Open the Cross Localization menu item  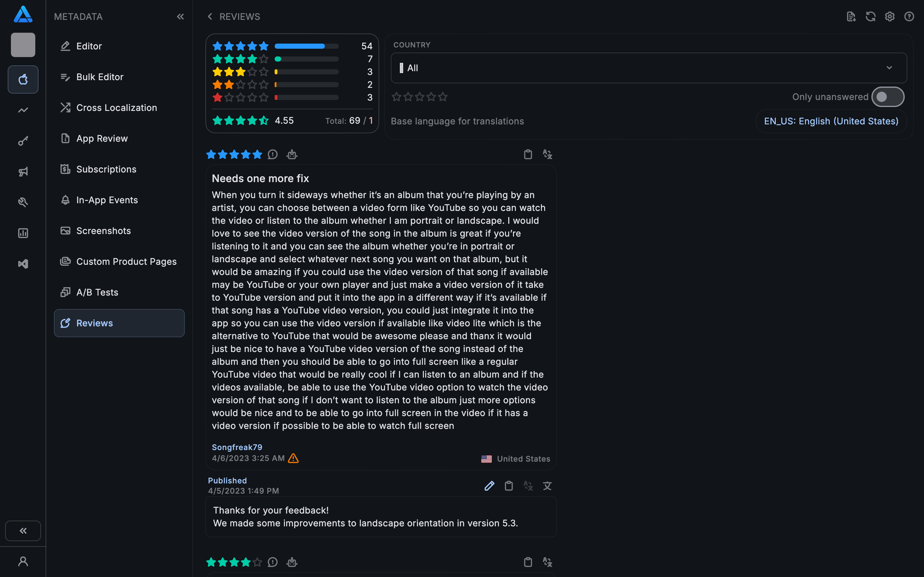(x=116, y=108)
